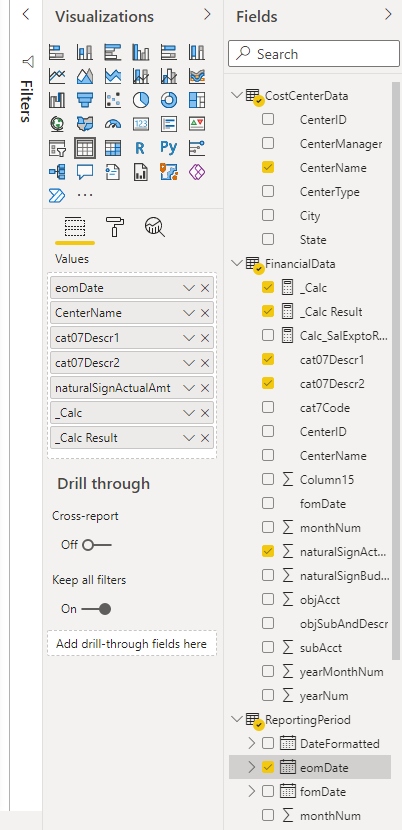This screenshot has height=830, width=402.
Task: Expand the DateFormatted hierarchy
Action: [x=252, y=743]
